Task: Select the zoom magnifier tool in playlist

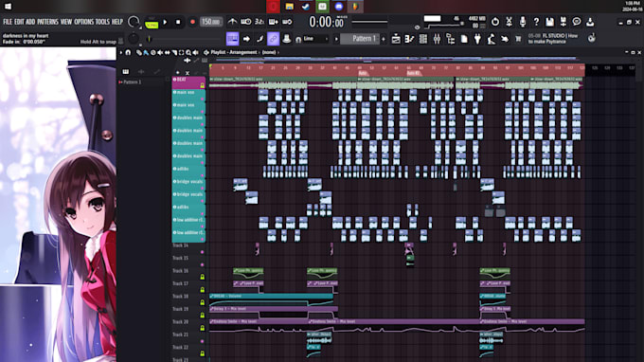Action: (x=188, y=53)
